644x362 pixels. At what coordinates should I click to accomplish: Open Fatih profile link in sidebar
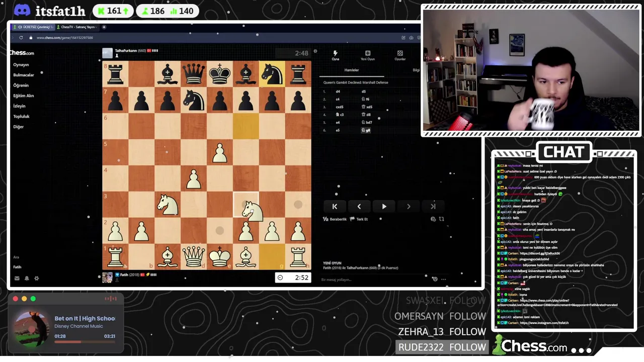pyautogui.click(x=17, y=267)
